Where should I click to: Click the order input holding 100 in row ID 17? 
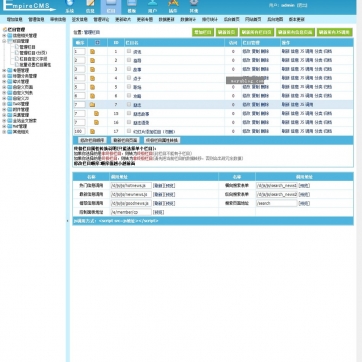point(80,131)
